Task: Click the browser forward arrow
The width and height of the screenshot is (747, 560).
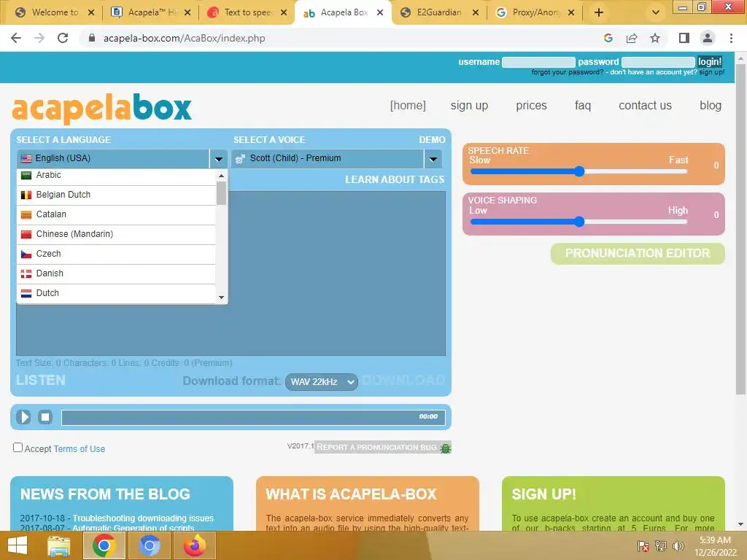Action: (39, 38)
